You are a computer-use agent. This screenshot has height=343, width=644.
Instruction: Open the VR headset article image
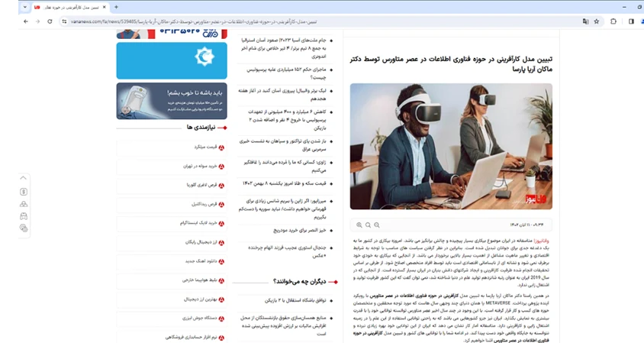click(x=451, y=146)
